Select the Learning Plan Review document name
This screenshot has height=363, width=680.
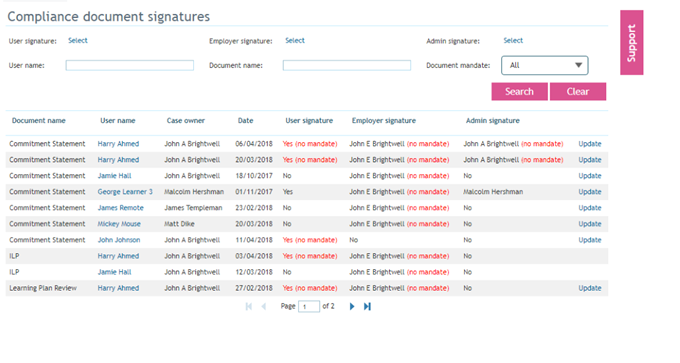coord(43,288)
